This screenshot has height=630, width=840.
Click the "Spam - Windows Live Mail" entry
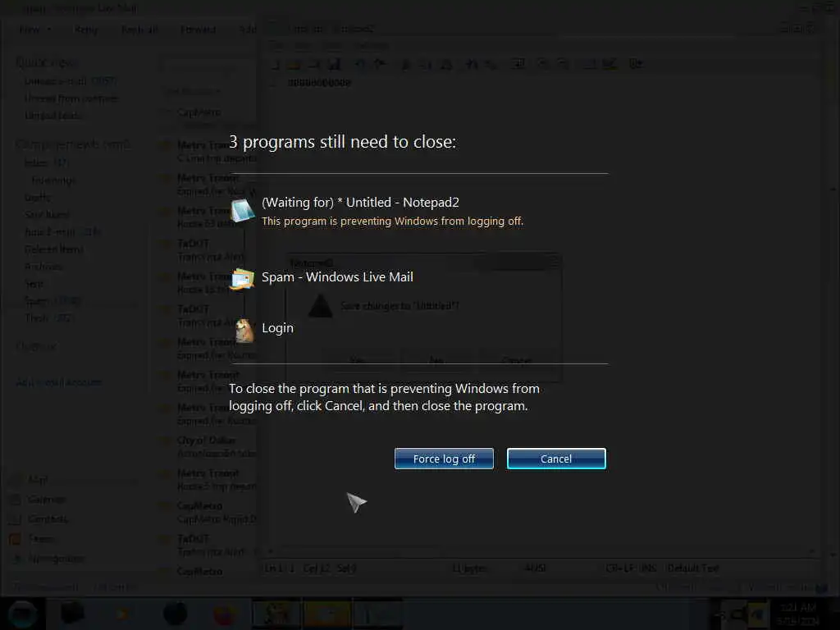[337, 277]
